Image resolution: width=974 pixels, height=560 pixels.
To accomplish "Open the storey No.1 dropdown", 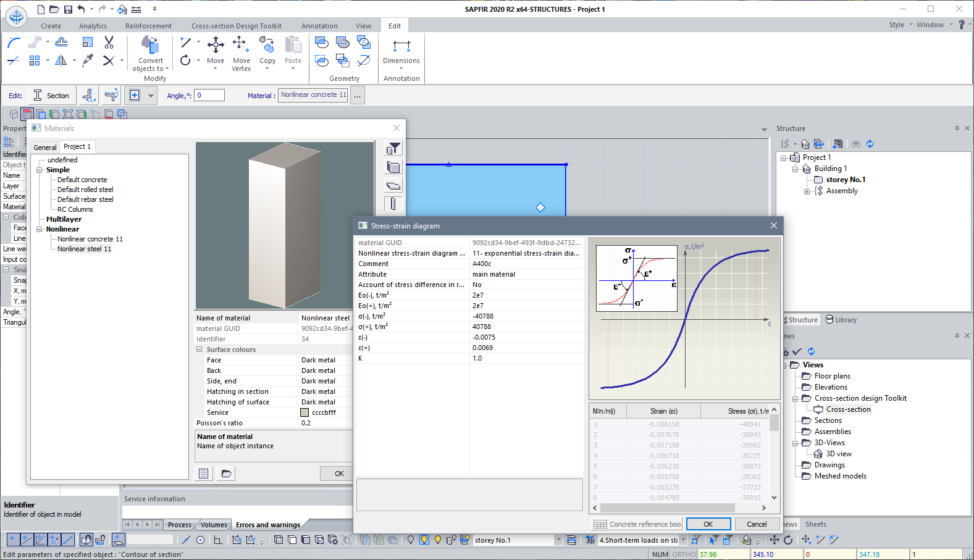I will point(558,540).
